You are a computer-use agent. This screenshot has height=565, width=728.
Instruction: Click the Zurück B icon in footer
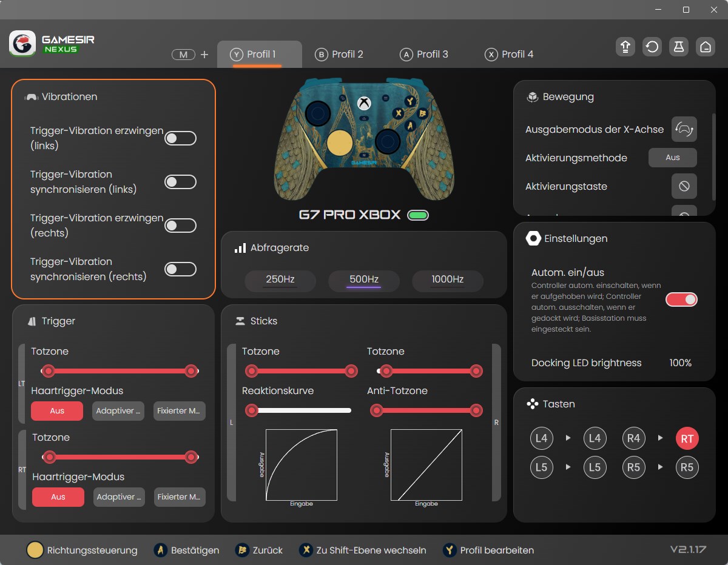241,550
